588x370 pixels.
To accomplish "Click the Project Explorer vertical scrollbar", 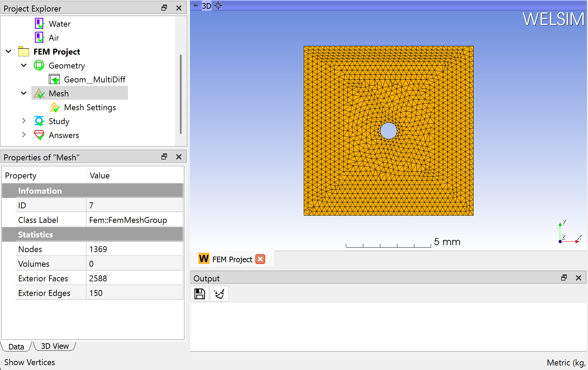I will [x=181, y=94].
